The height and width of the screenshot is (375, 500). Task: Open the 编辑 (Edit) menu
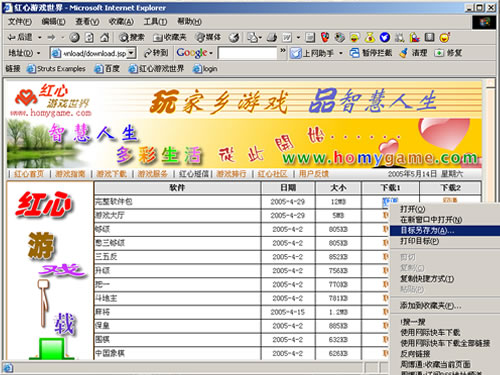(53, 22)
